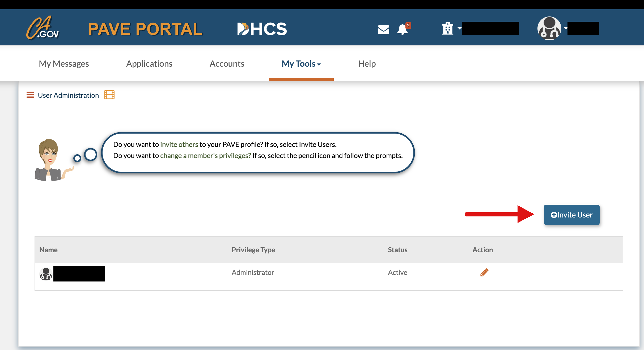Open the envelope messages icon
The width and height of the screenshot is (644, 350).
(x=383, y=29)
